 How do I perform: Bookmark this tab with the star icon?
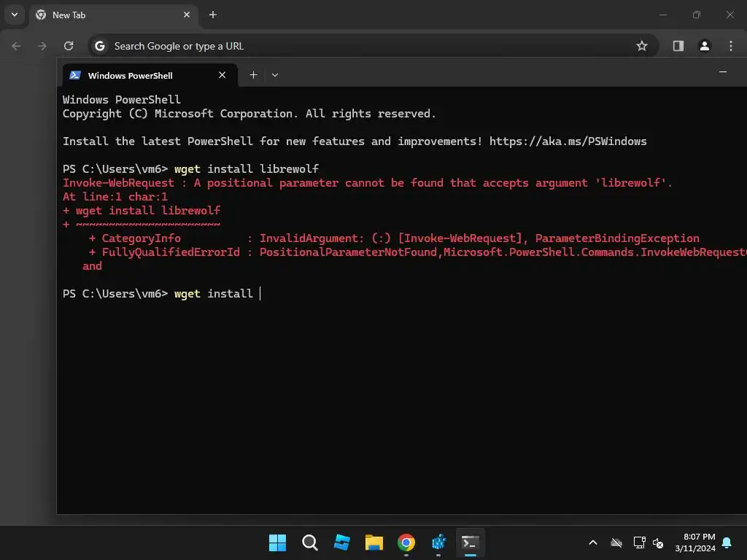pos(642,46)
